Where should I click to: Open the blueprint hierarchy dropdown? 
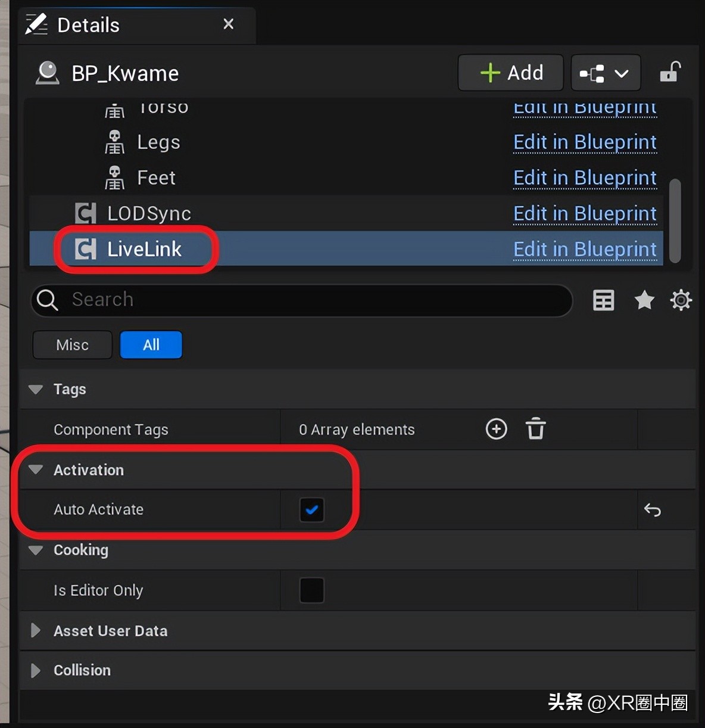coord(605,73)
